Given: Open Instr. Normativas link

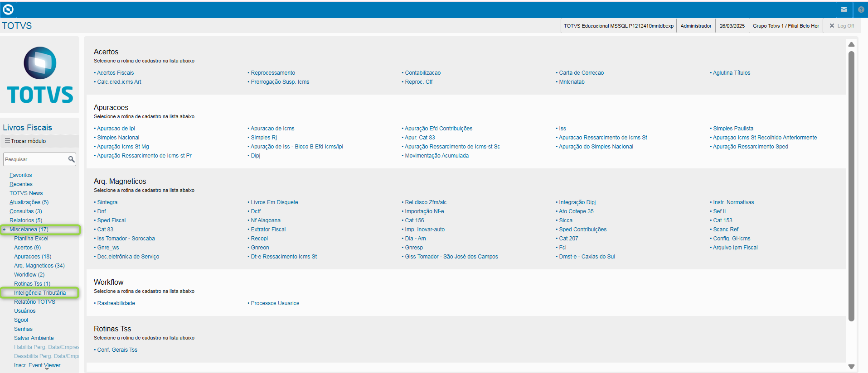Looking at the screenshot, I should pos(733,202).
